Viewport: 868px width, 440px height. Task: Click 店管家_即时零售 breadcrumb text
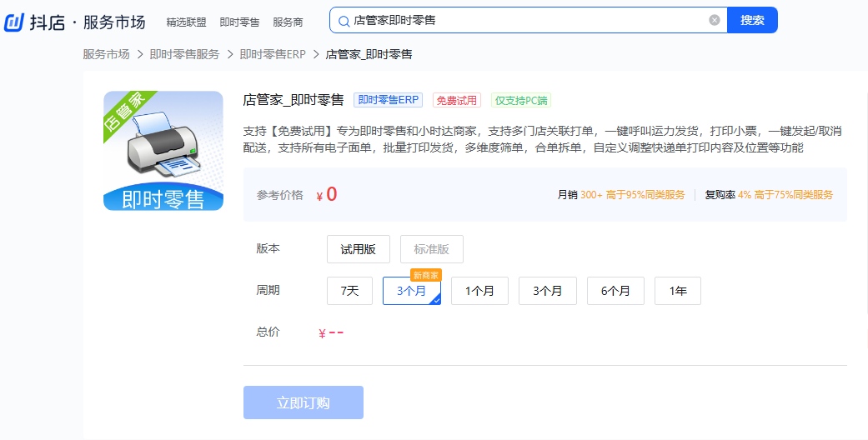click(369, 54)
